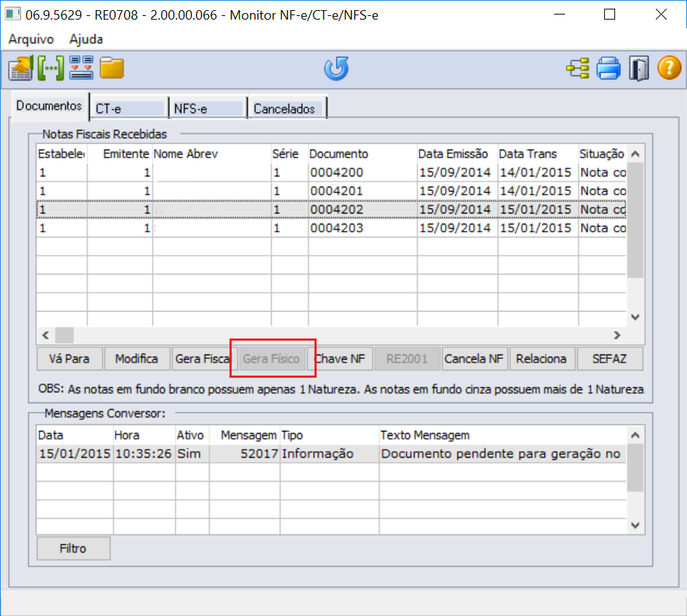Click the Vá Para button
This screenshot has height=616, width=687.
coord(70,359)
